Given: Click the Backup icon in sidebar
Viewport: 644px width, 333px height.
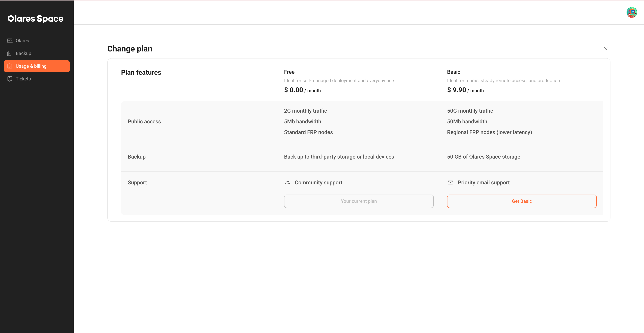Looking at the screenshot, I should tap(10, 53).
